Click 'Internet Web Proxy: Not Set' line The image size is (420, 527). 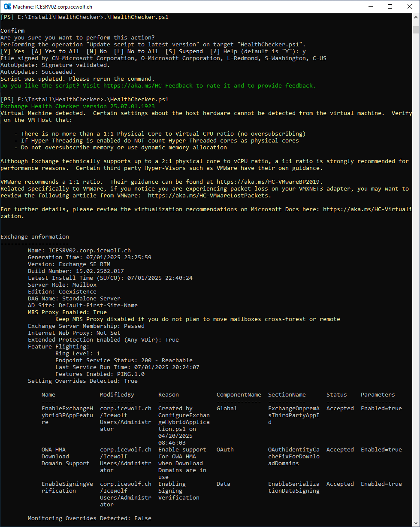(x=74, y=333)
